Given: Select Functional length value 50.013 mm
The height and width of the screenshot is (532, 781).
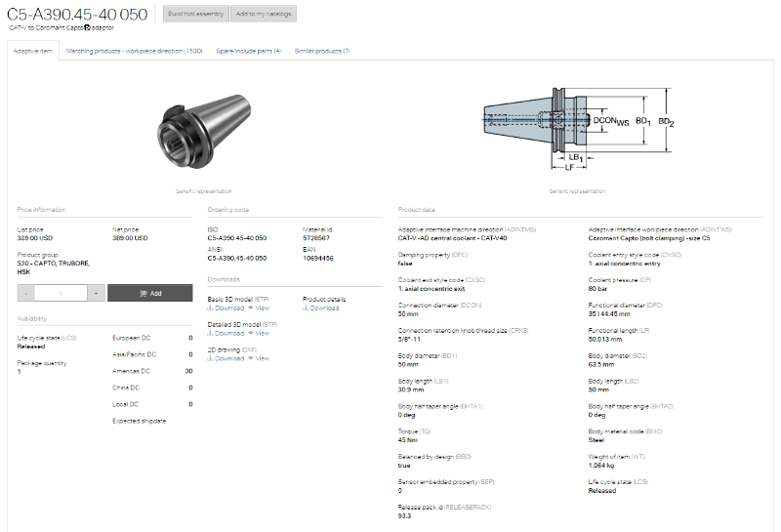Looking at the screenshot, I should pyautogui.click(x=605, y=340).
